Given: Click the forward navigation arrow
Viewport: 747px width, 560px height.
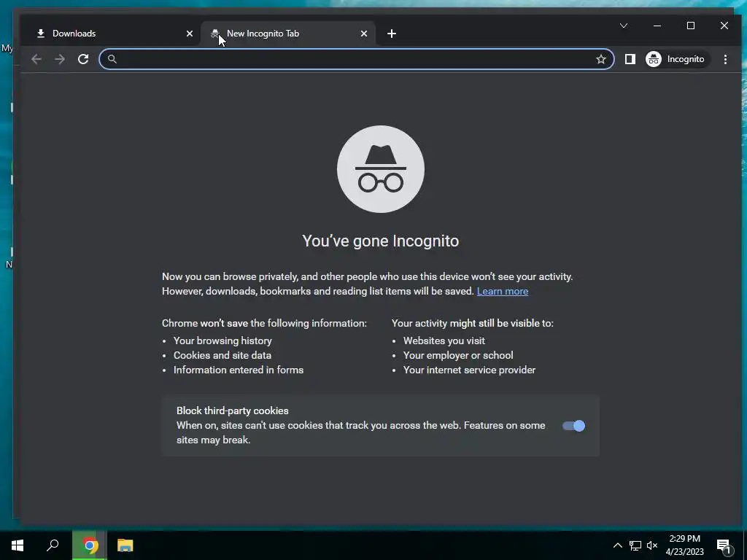Looking at the screenshot, I should point(60,59).
